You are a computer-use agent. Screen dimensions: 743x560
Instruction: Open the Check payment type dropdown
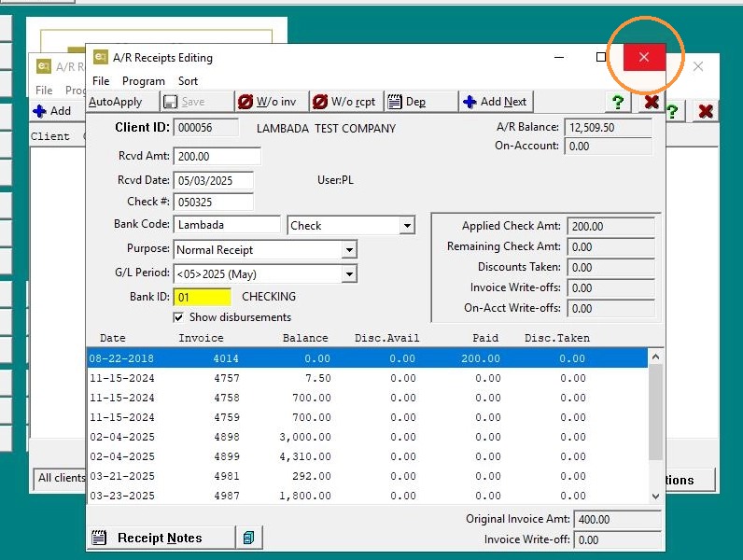coord(407,226)
